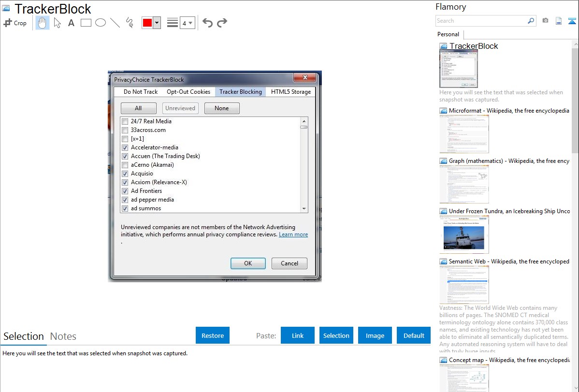Open the Graph (mathematics) snapshot thumbnail
Viewport: 579px width, 392px height.
click(464, 184)
